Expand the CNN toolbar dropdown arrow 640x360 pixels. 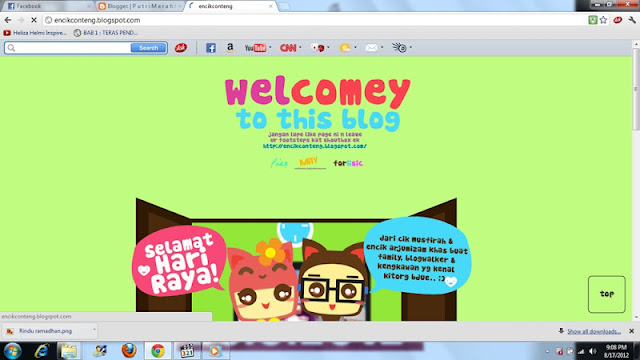point(300,47)
